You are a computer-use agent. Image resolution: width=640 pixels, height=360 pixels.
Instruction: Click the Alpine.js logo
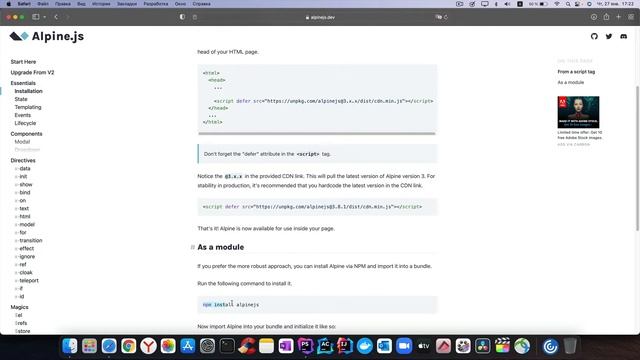coord(47,36)
